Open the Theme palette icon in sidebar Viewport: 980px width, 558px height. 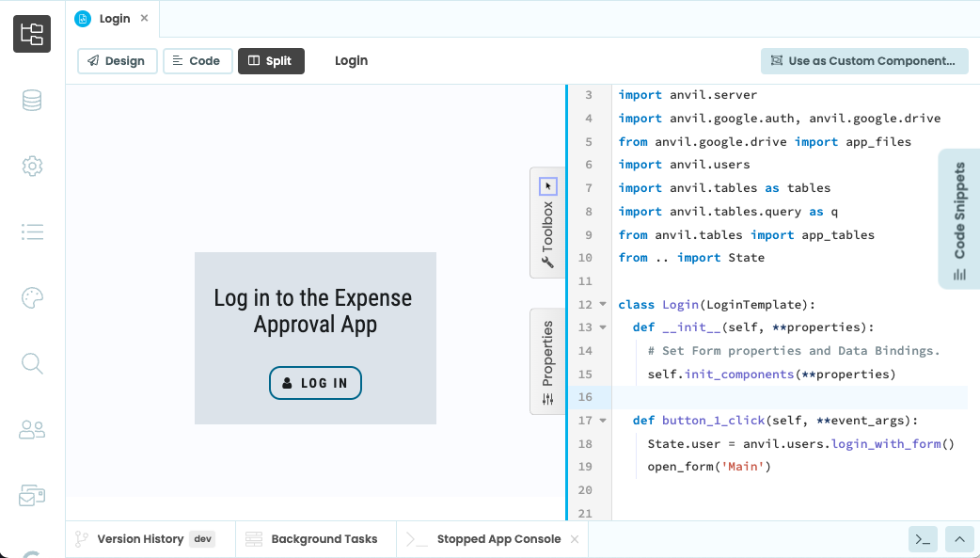32,298
